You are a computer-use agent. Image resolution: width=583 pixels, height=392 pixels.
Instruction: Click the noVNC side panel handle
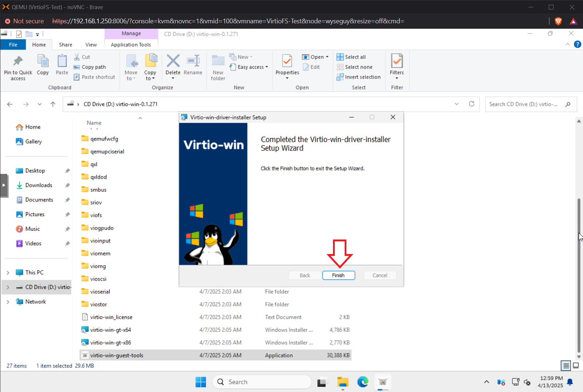click(4, 185)
